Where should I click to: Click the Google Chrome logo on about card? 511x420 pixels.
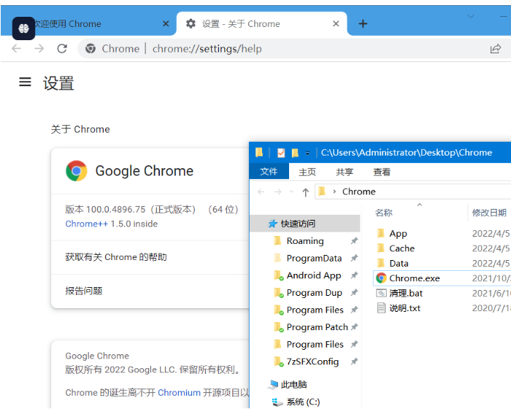point(76,171)
